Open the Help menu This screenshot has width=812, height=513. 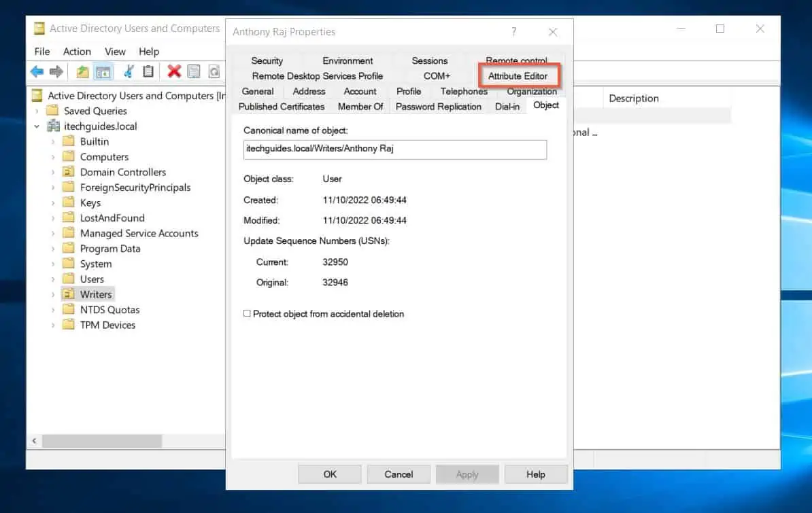coord(149,51)
